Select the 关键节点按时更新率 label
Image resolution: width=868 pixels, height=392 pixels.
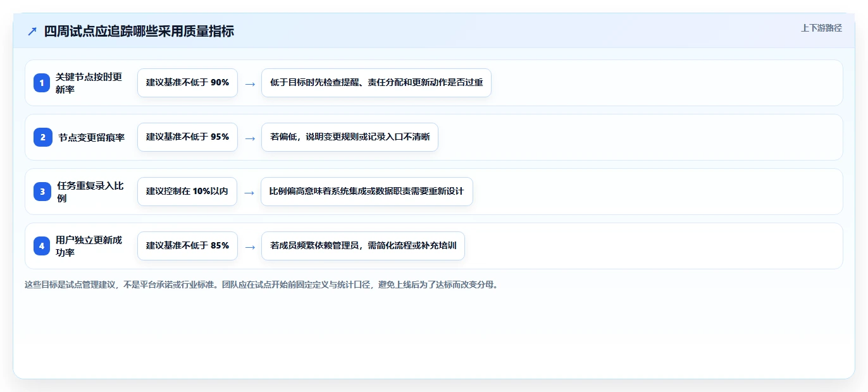coord(89,83)
